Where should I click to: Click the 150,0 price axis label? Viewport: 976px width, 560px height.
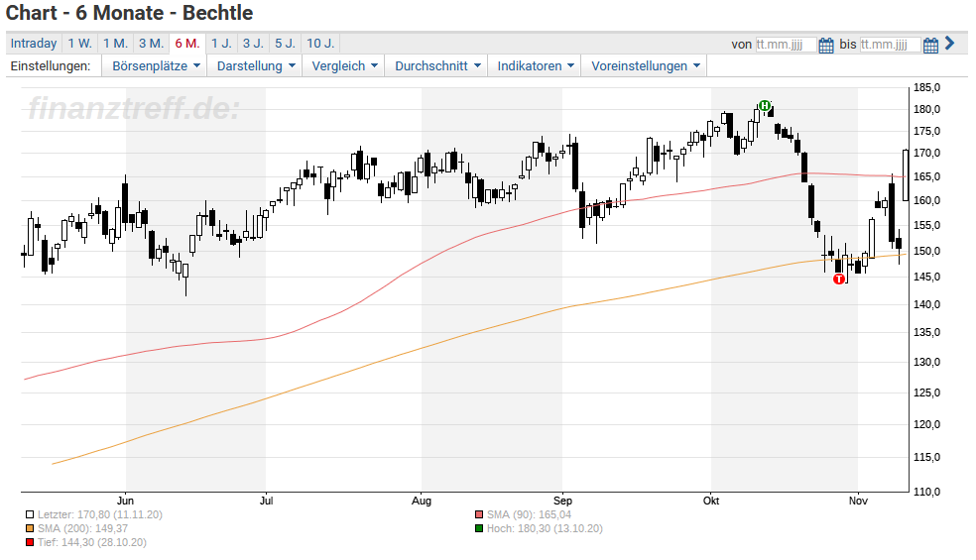pos(926,252)
